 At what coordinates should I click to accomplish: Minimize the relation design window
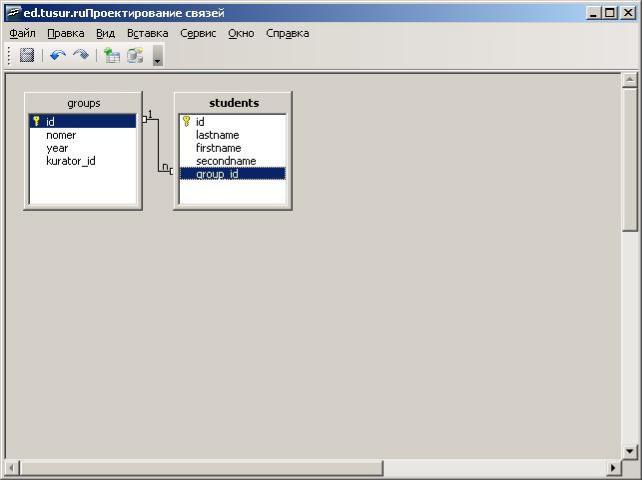tap(593, 13)
